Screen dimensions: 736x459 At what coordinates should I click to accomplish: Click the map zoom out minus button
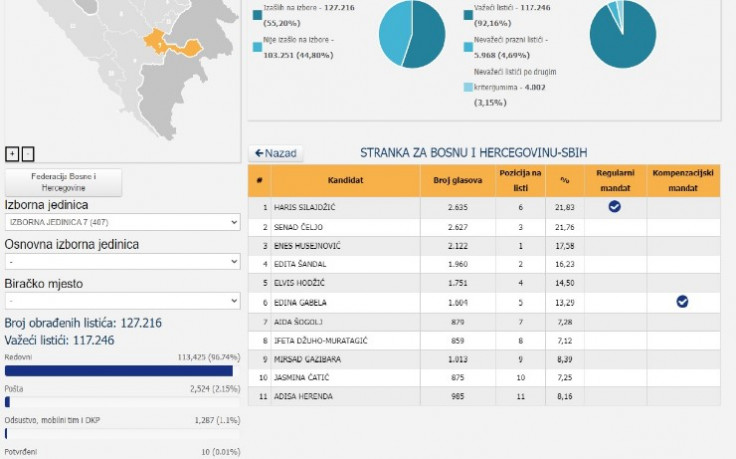coord(28,153)
